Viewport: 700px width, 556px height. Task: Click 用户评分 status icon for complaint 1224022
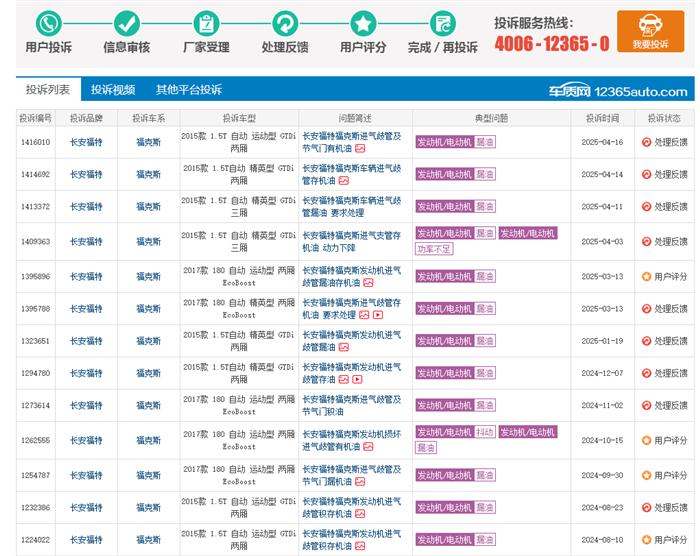[x=646, y=539]
